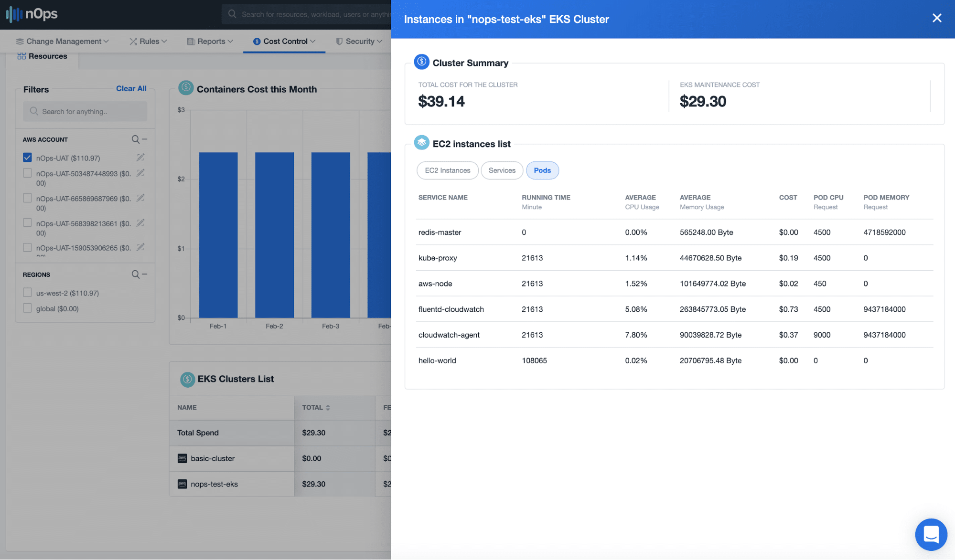Screen dimensions: 955x560
Task: Open the Rules menu dropdown
Action: coord(148,41)
